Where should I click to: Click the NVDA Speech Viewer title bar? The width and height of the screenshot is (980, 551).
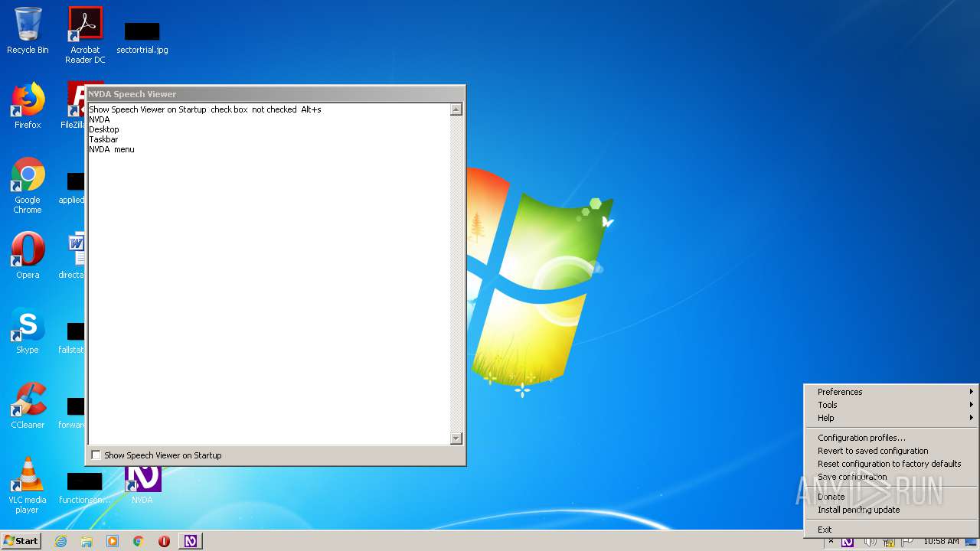[x=276, y=94]
